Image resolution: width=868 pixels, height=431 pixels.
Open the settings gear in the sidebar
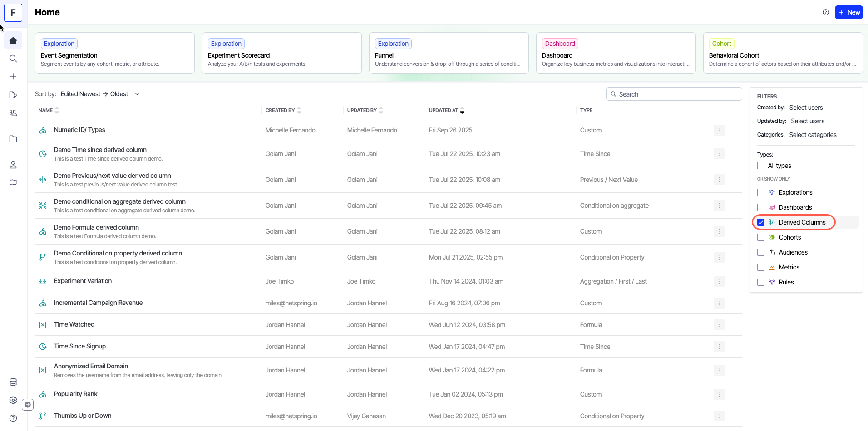(13, 400)
